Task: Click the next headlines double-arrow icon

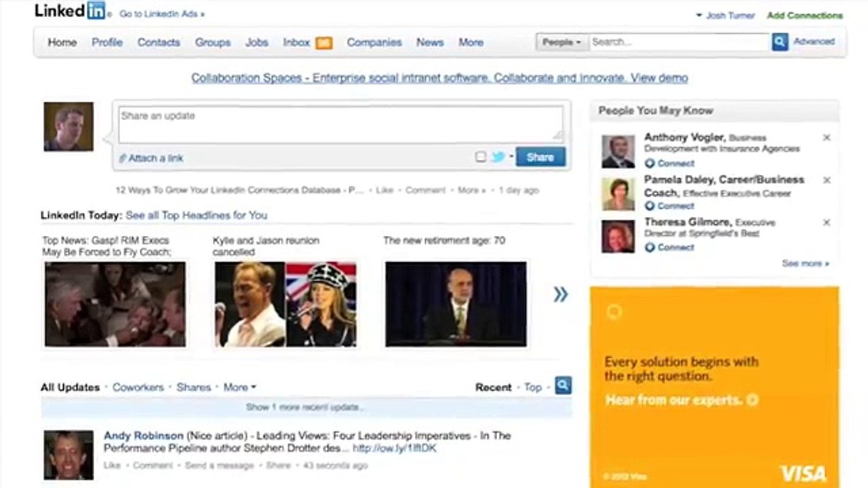Action: (560, 294)
